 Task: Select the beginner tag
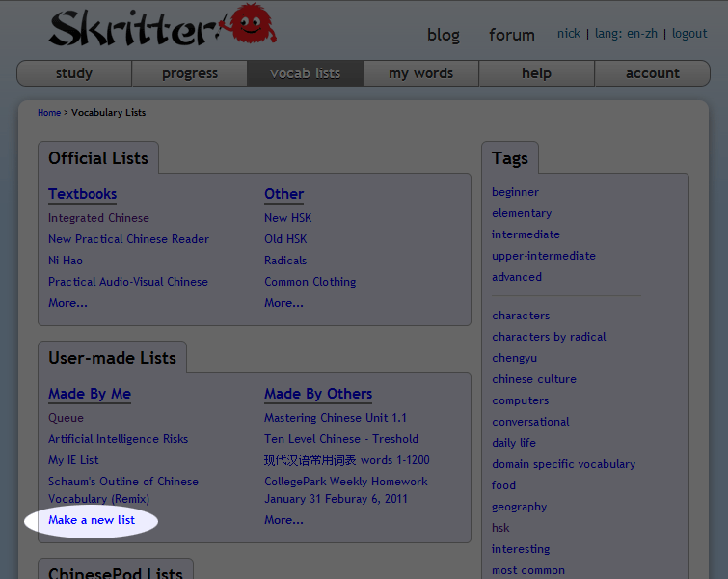[x=515, y=192]
